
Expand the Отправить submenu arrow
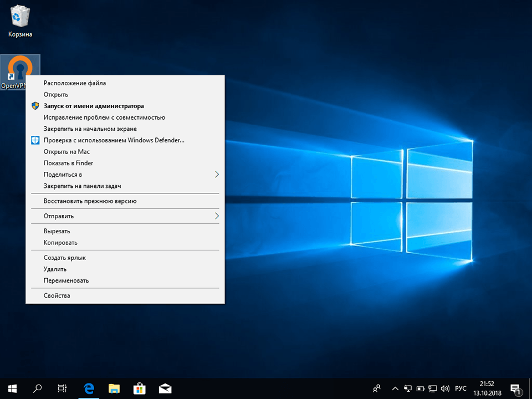click(217, 216)
